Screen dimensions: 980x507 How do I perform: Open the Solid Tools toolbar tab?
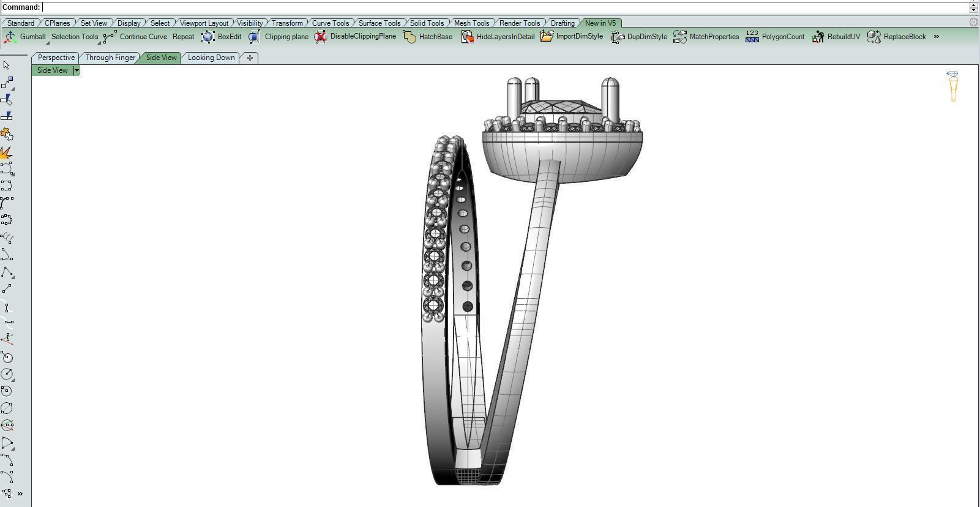[427, 23]
